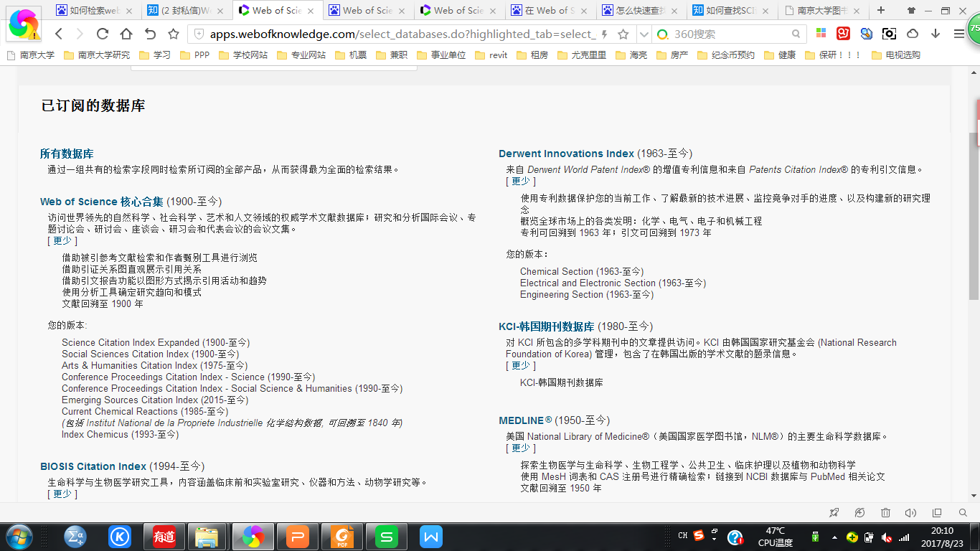The height and width of the screenshot is (551, 980).
Task: Open the home page icon
Action: coord(126,34)
